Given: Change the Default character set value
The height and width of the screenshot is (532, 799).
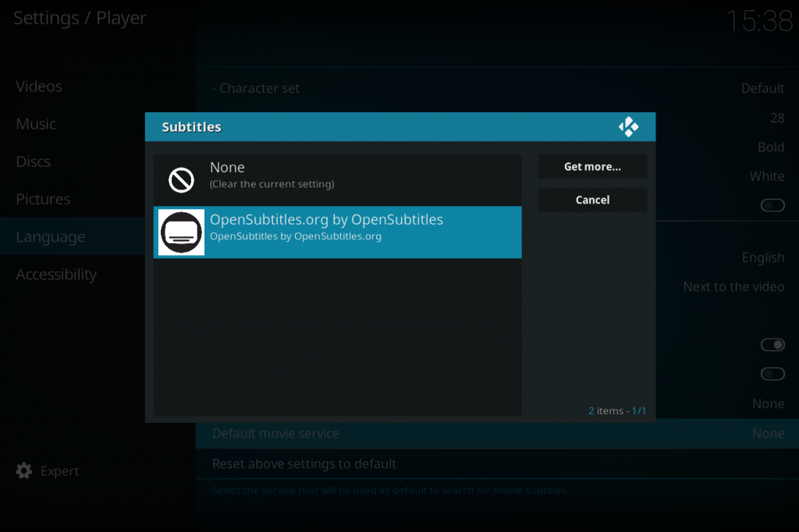Looking at the screenshot, I should click(762, 88).
